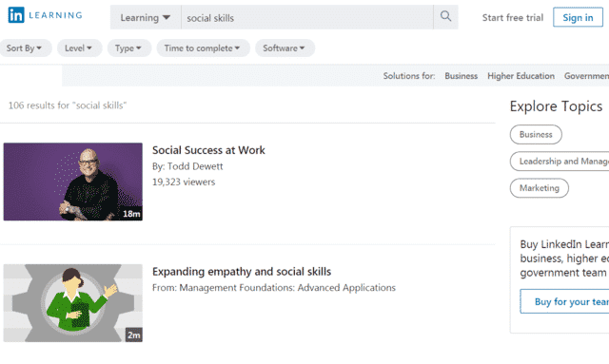The image size is (609, 364).
Task: Click the magnifying glass search icon
Action: (x=445, y=17)
